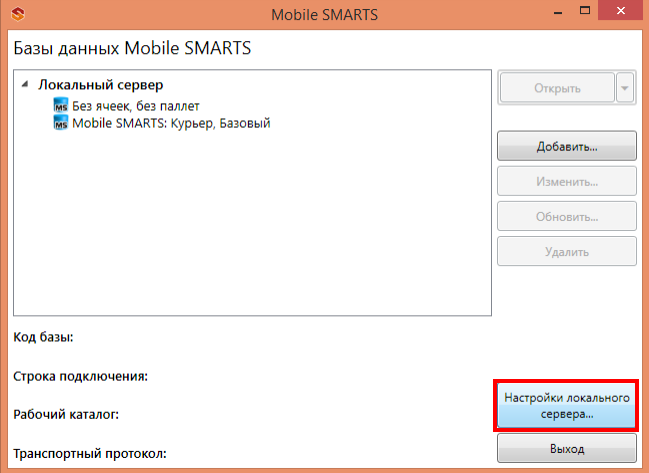Click the 'Удалить' button
The height and width of the screenshot is (473, 649).
567,252
